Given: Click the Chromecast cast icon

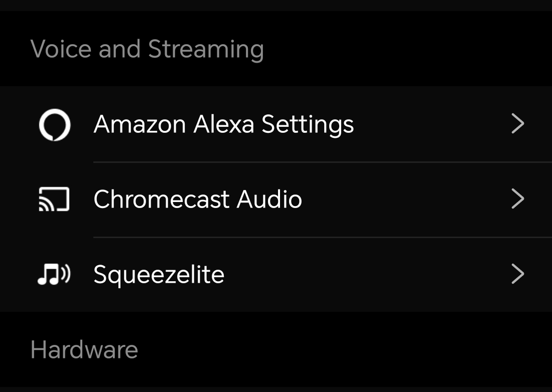Looking at the screenshot, I should (x=54, y=200).
